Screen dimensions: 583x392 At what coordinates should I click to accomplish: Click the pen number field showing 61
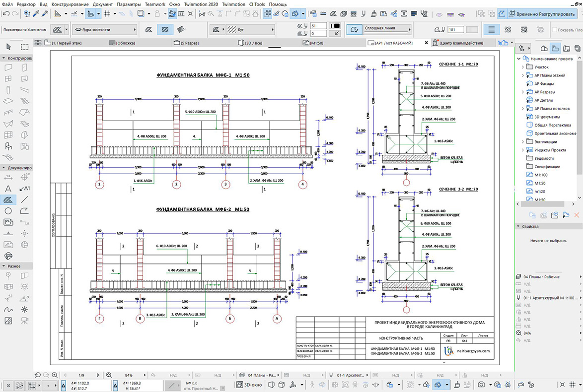pyautogui.click(x=319, y=26)
